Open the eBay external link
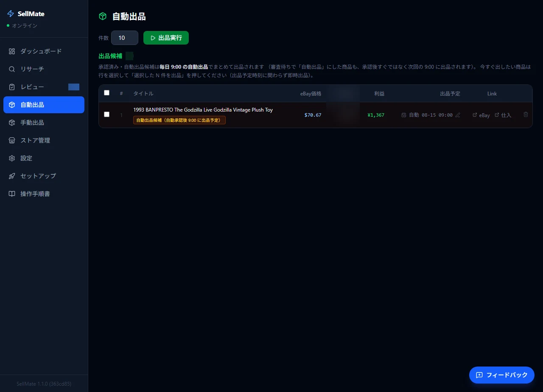Image resolution: width=543 pixels, height=392 pixels. pyautogui.click(x=481, y=115)
